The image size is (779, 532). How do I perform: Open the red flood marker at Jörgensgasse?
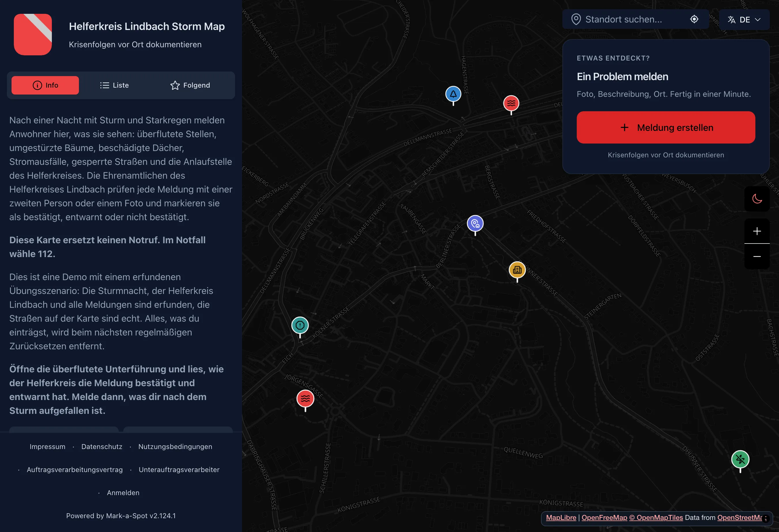click(305, 399)
